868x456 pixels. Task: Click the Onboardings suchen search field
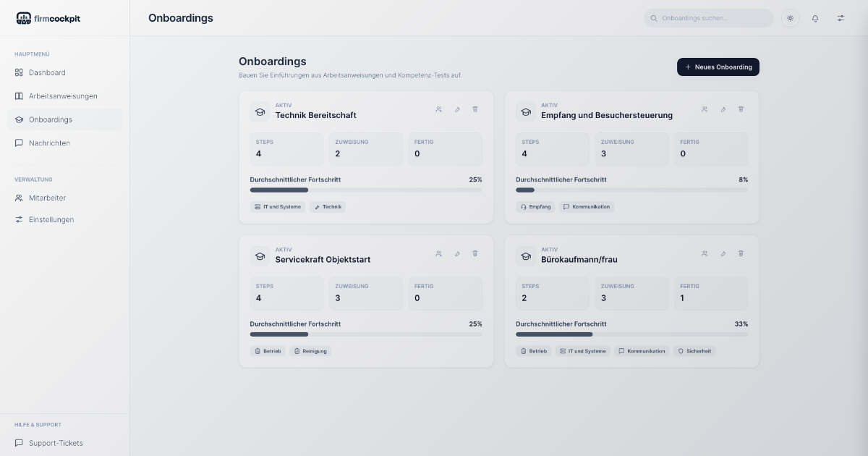coord(709,18)
